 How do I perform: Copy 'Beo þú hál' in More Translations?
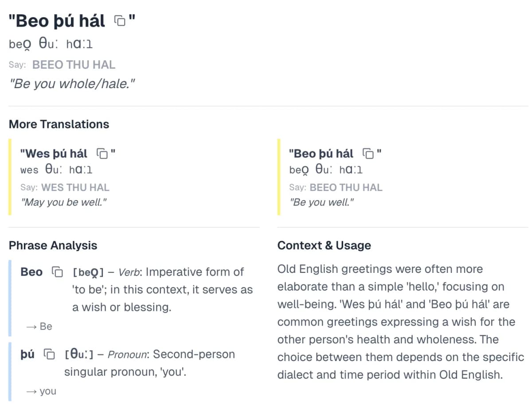[x=368, y=154]
